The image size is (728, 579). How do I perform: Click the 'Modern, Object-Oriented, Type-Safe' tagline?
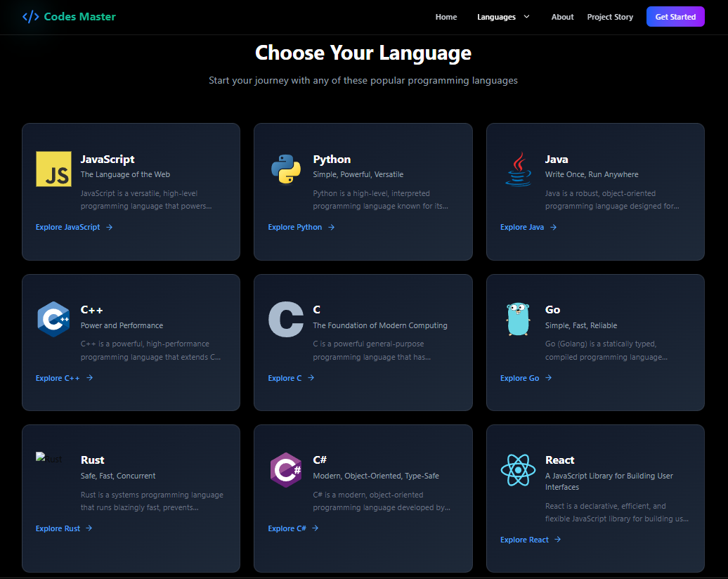tap(376, 476)
